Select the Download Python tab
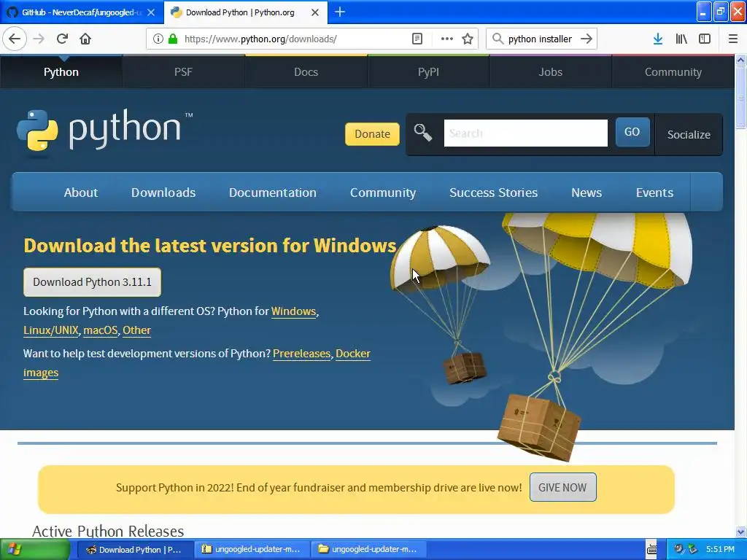The image size is (747, 560). [x=245, y=12]
